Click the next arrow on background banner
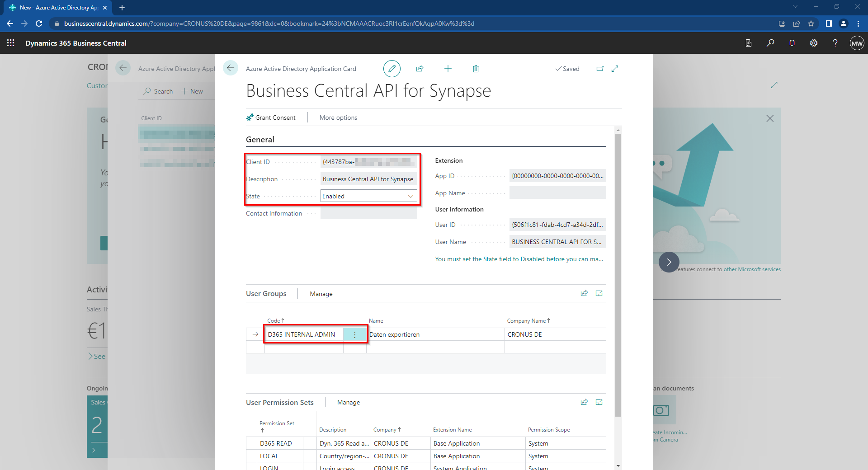Image resolution: width=868 pixels, height=470 pixels. coord(669,262)
